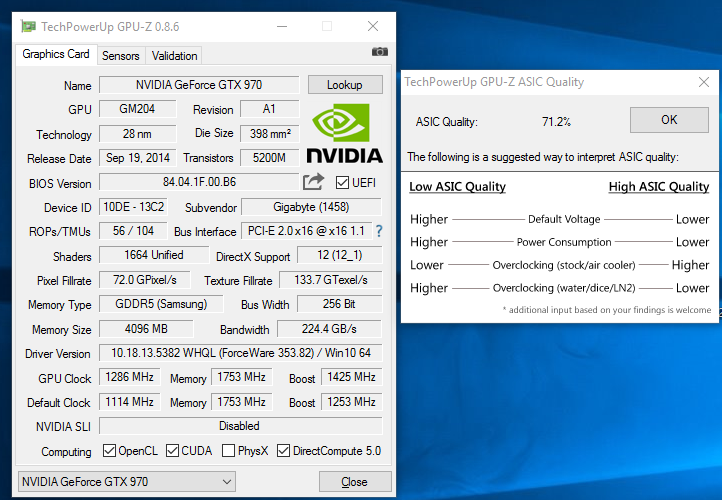The width and height of the screenshot is (722, 500).
Task: Click the Driver Version field
Action: click(241, 353)
